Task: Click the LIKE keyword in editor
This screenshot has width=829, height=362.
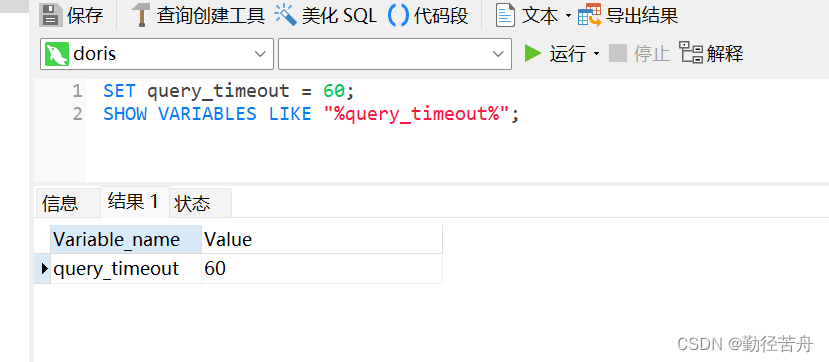Action: click(290, 114)
